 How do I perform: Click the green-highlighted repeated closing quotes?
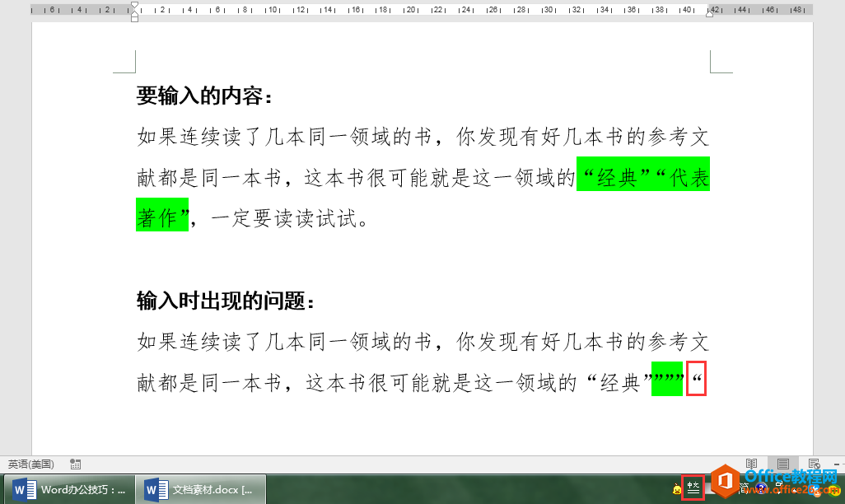pyautogui.click(x=667, y=379)
